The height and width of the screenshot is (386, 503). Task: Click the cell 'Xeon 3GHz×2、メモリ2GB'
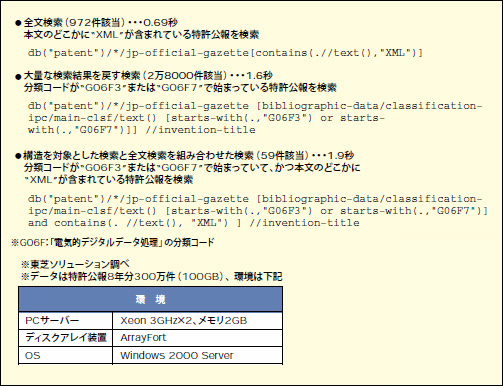click(198, 321)
